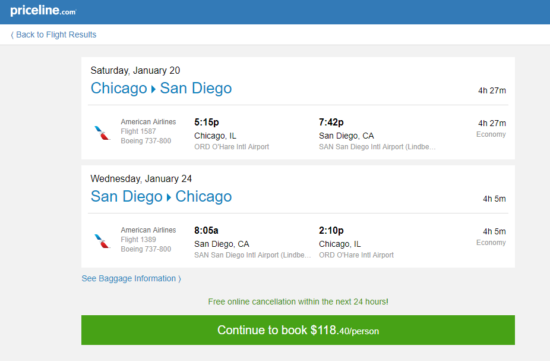The width and height of the screenshot is (550, 361).
Task: Open See Baggage Information link
Action: coord(131,279)
